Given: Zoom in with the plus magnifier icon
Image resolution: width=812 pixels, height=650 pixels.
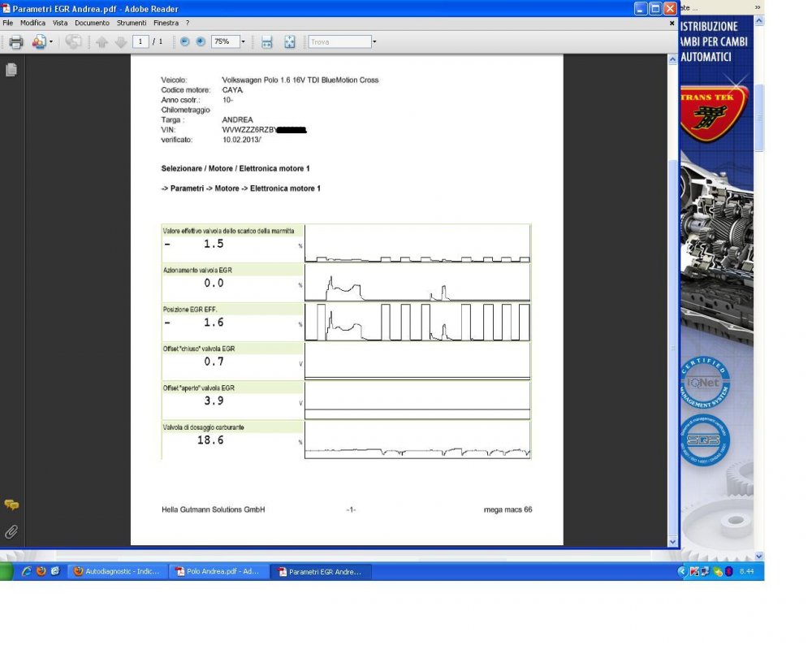Looking at the screenshot, I should 199,41.
